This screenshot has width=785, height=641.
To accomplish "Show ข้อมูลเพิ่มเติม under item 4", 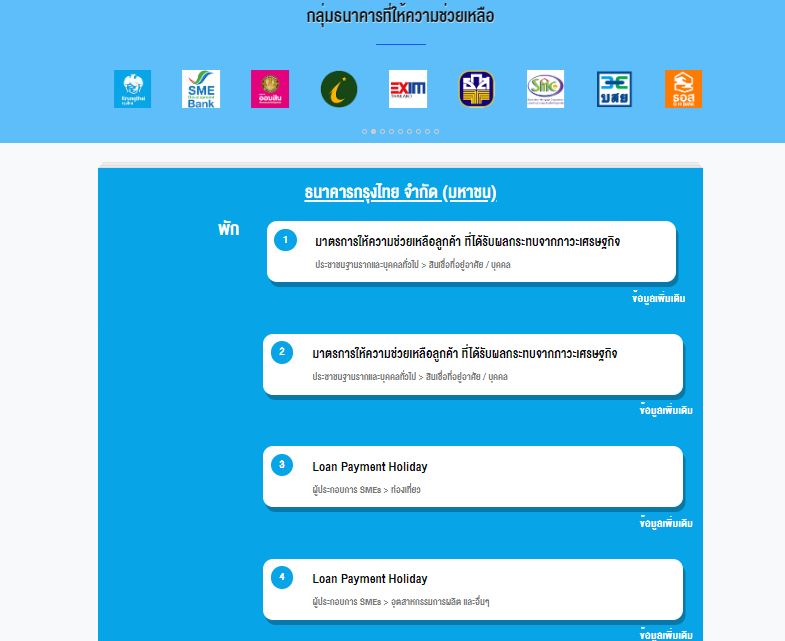I will (x=665, y=634).
